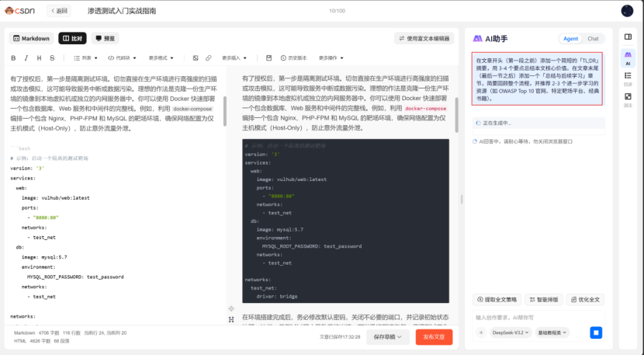
Task: Open the user avatar menu
Action: coord(627,11)
